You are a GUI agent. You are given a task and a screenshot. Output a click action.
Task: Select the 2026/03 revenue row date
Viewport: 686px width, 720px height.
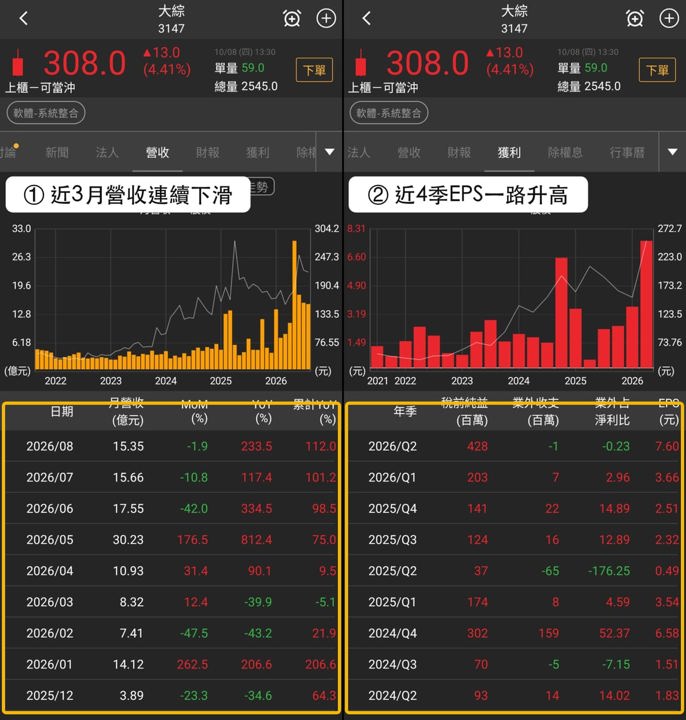click(x=50, y=602)
